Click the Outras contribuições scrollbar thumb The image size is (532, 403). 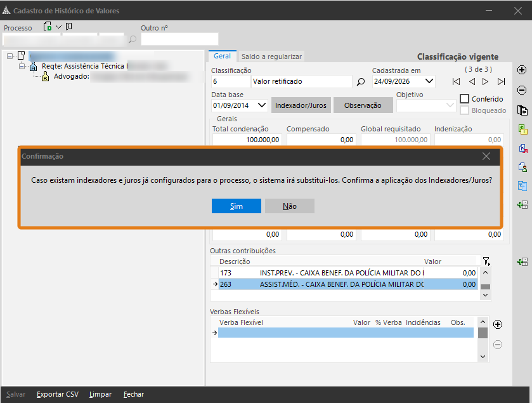[486, 287]
